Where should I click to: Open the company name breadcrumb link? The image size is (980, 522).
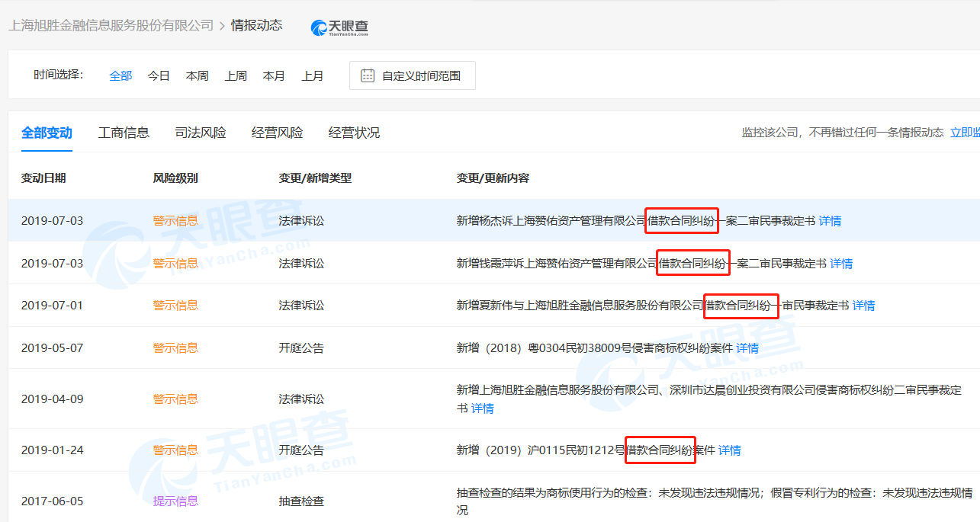[111, 25]
